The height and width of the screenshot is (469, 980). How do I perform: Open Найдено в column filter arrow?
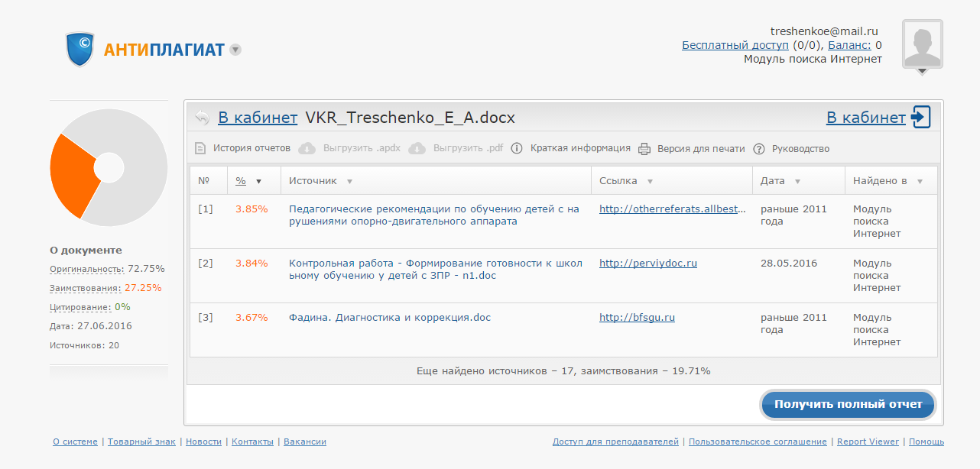pos(920,182)
